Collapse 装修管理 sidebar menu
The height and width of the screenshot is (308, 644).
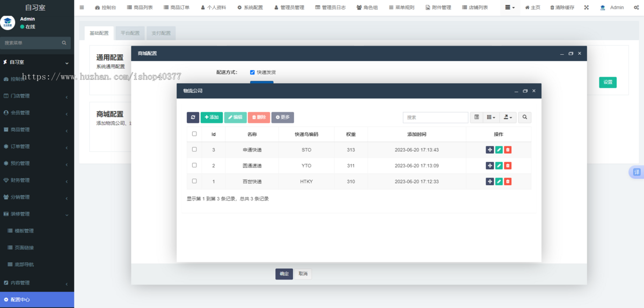coord(37,214)
